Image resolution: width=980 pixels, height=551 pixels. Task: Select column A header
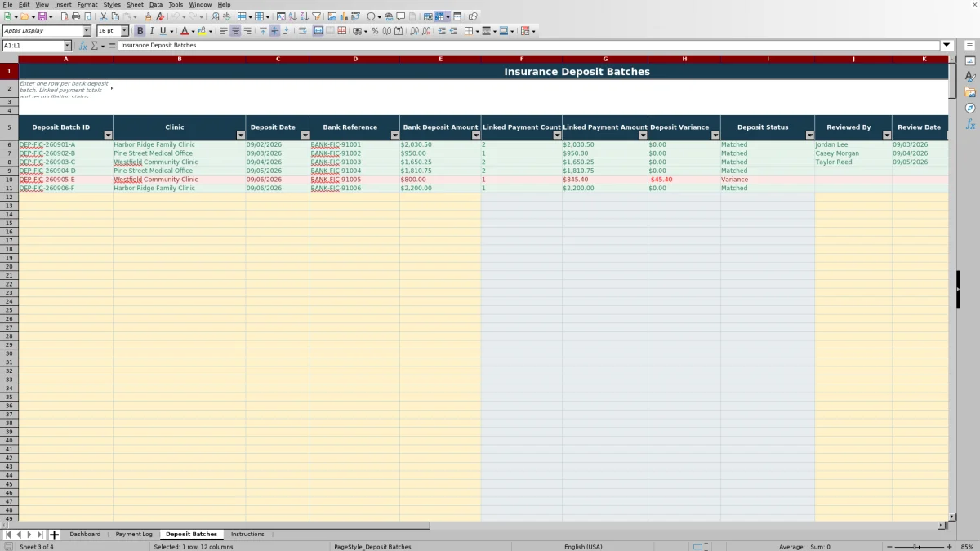point(65,59)
